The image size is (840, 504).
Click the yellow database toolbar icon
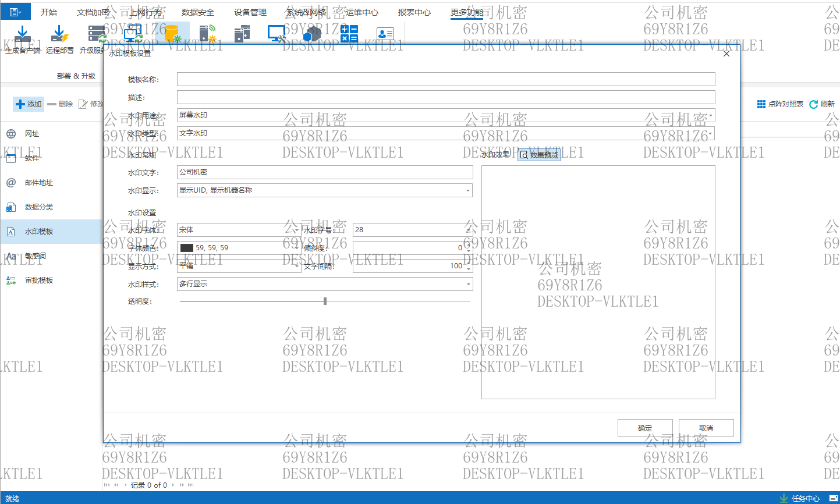tap(173, 34)
